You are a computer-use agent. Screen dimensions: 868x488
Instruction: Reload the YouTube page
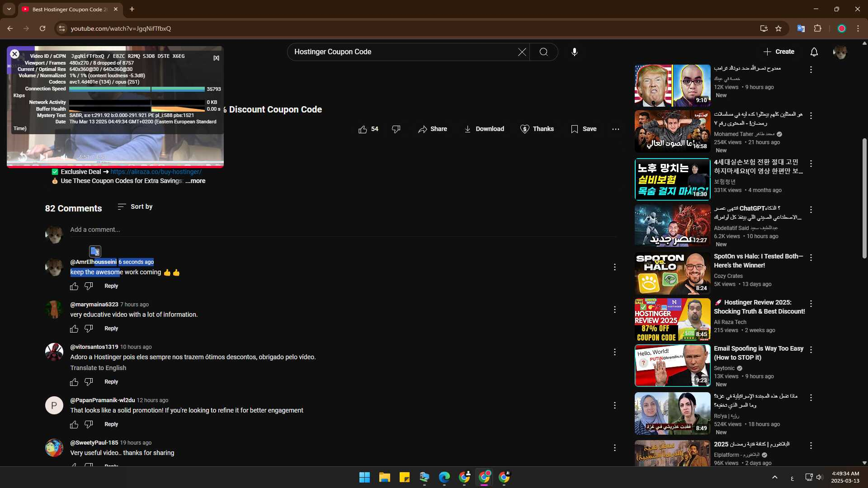click(42, 28)
